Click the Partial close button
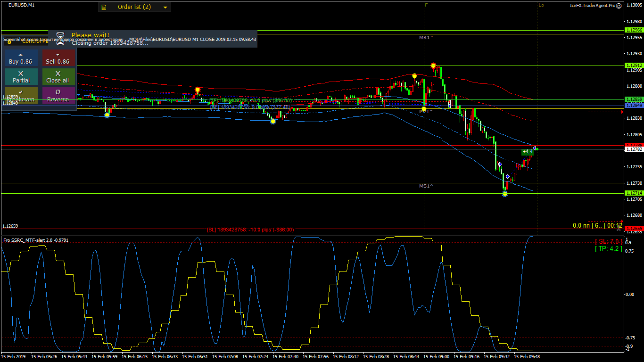 [x=21, y=77]
